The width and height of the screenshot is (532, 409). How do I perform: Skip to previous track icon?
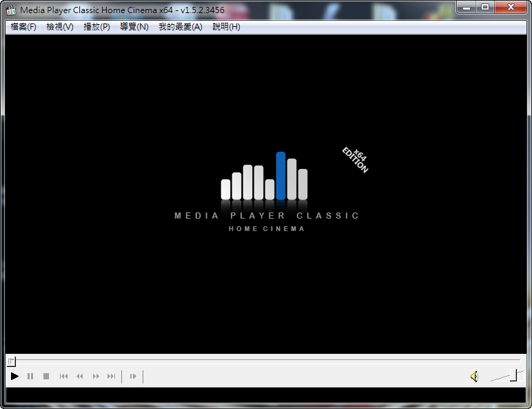click(x=63, y=376)
